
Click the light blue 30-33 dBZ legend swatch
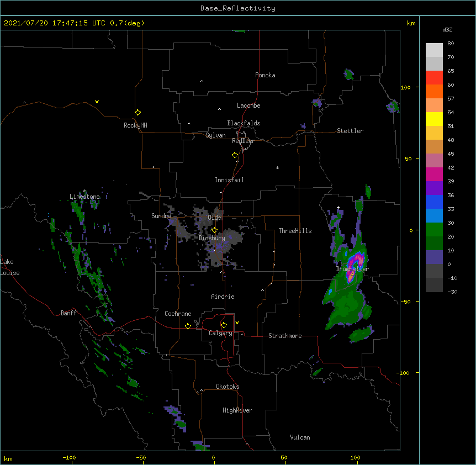point(434,216)
